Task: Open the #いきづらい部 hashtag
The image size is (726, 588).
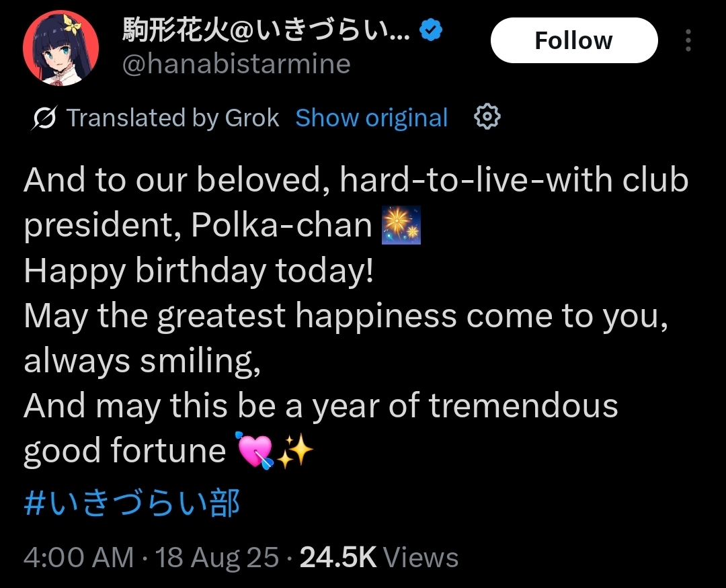Action: (x=132, y=503)
